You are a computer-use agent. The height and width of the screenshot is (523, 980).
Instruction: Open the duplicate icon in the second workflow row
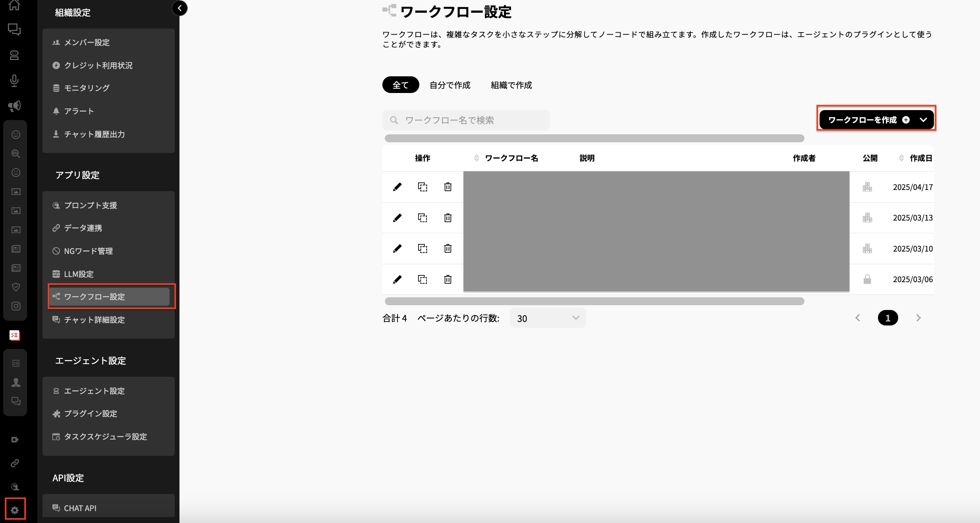tap(422, 218)
